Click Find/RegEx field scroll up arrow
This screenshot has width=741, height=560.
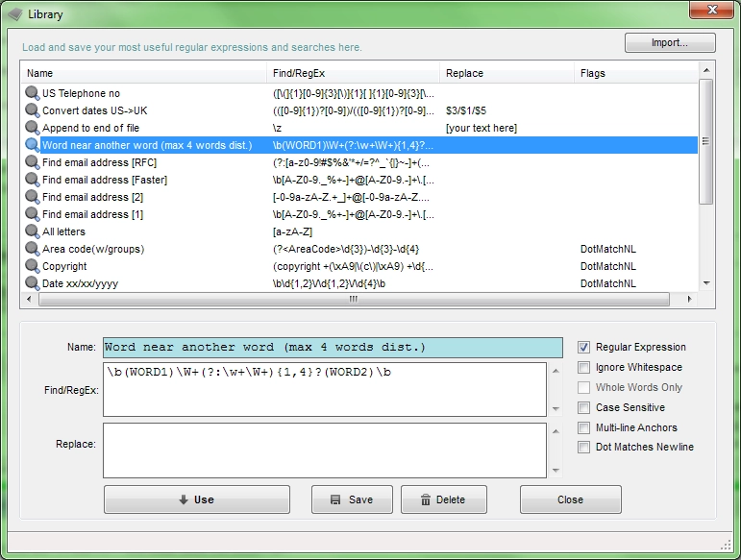coord(556,371)
